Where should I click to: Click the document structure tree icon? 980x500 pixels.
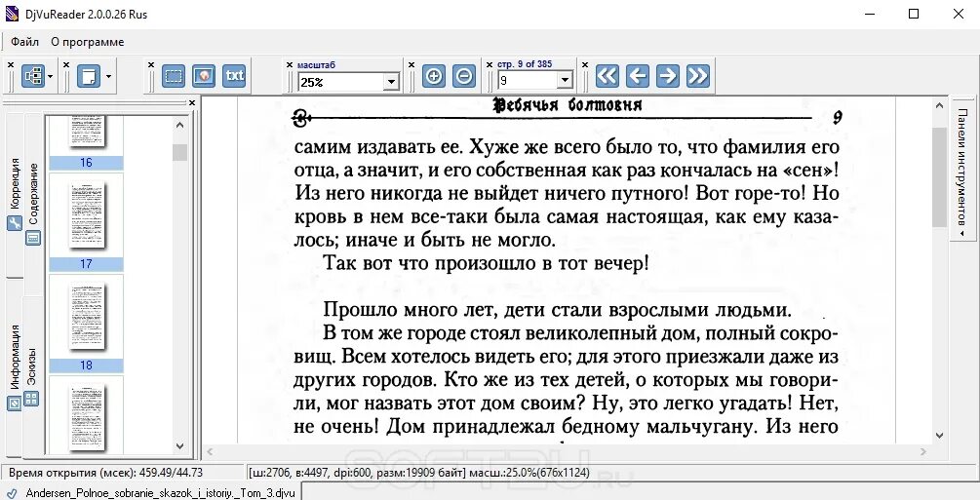click(x=33, y=76)
